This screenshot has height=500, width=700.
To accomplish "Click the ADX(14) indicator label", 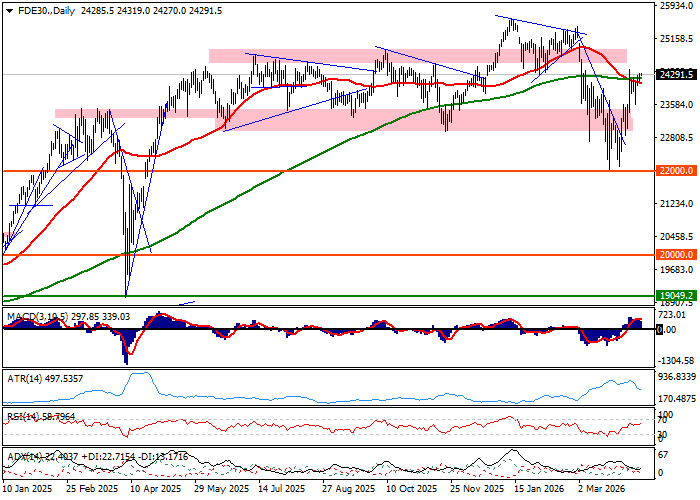I will click(22, 456).
